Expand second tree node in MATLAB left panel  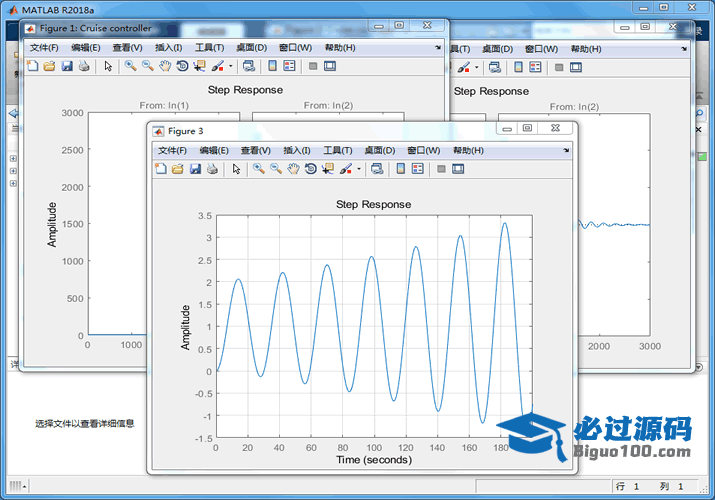point(13,171)
